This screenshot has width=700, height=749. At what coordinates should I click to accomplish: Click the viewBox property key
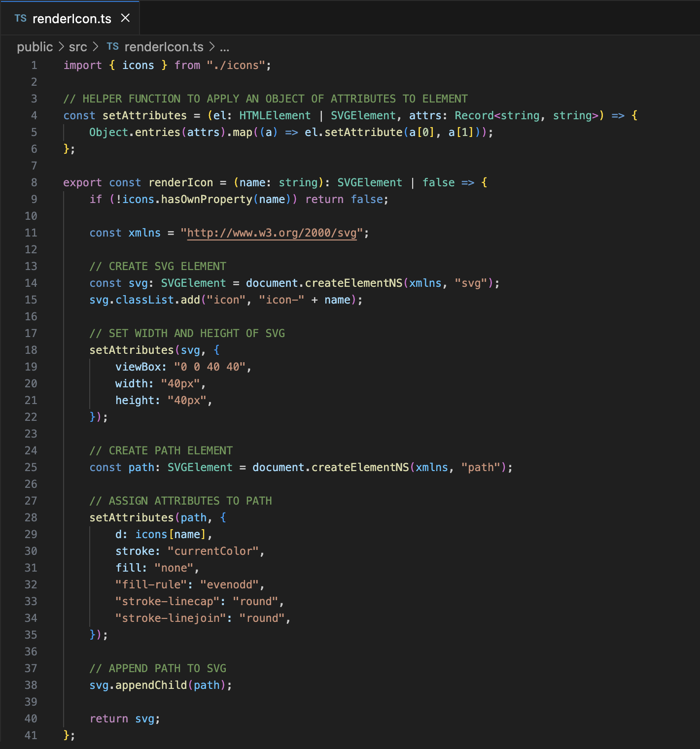coord(138,367)
